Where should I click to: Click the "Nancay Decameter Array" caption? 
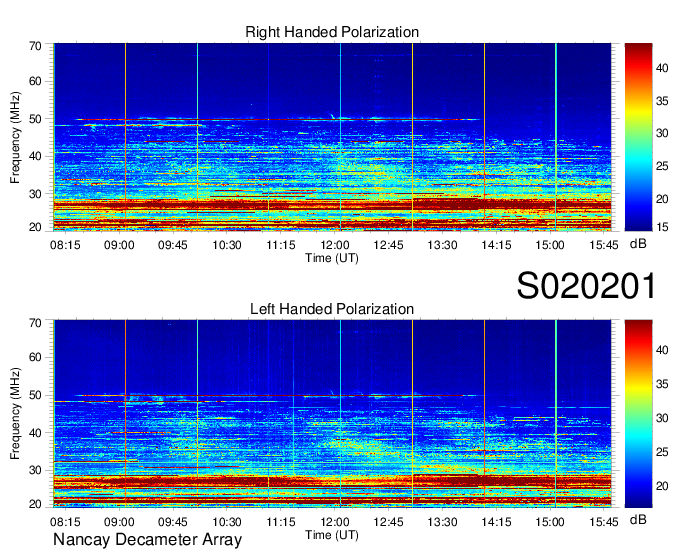coord(147,539)
